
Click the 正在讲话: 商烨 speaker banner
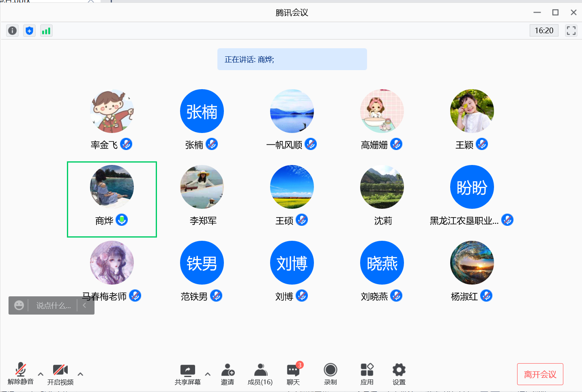(x=292, y=59)
